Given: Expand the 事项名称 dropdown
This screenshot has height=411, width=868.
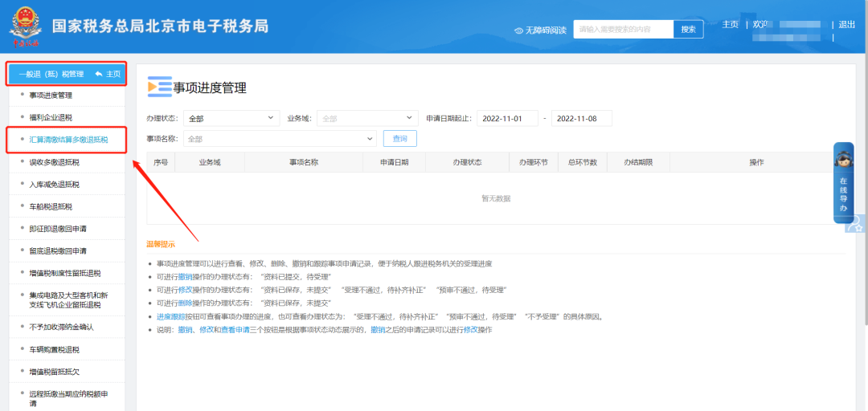Looking at the screenshot, I should tap(280, 139).
